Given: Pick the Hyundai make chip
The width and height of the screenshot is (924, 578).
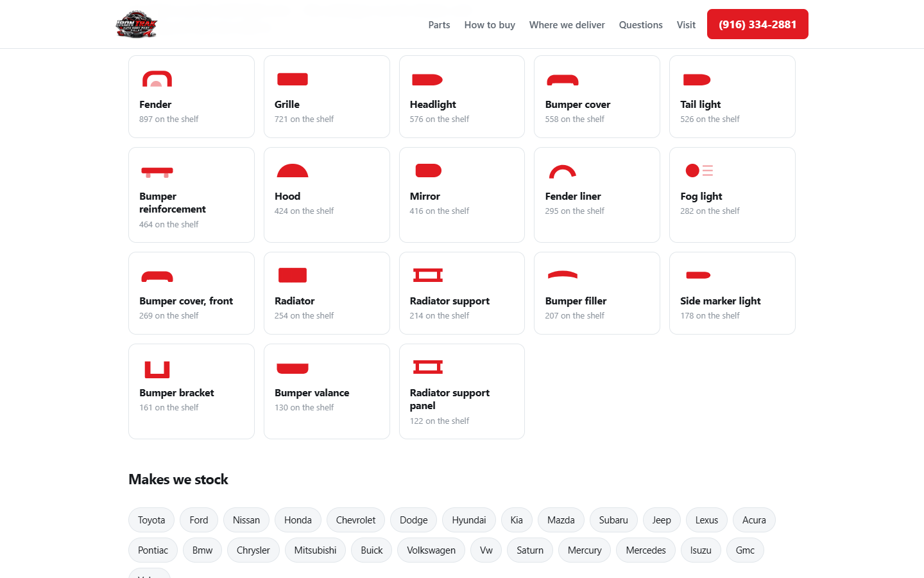Looking at the screenshot, I should click(x=469, y=520).
